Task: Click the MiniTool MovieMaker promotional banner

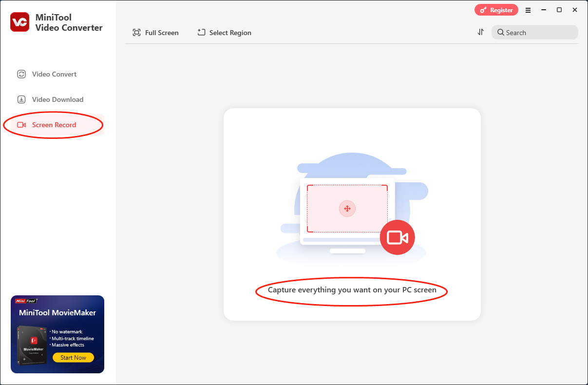Action: point(57,334)
